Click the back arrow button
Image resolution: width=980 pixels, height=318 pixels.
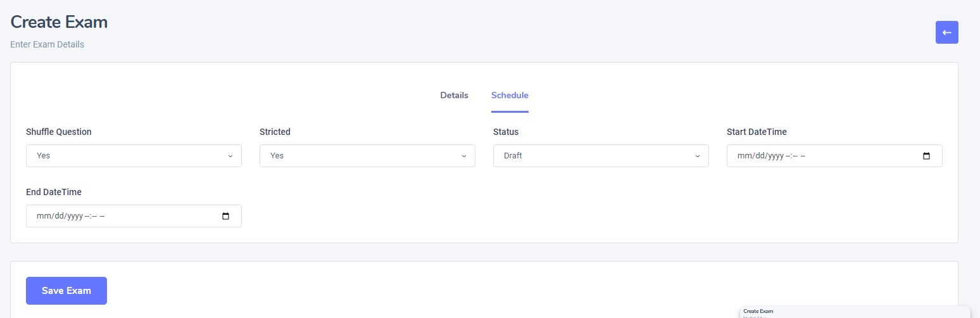click(946, 32)
